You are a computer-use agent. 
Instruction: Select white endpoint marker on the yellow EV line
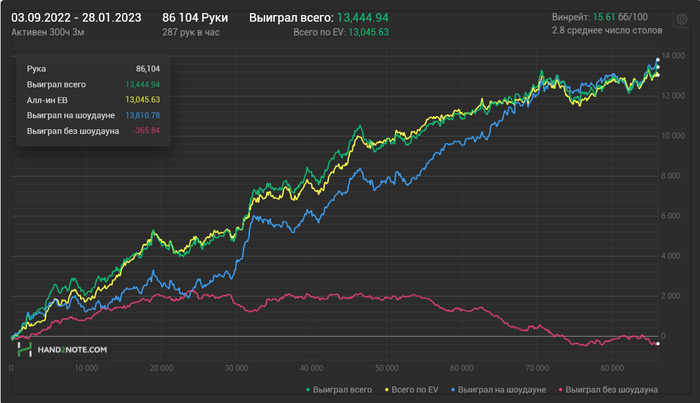click(658, 75)
